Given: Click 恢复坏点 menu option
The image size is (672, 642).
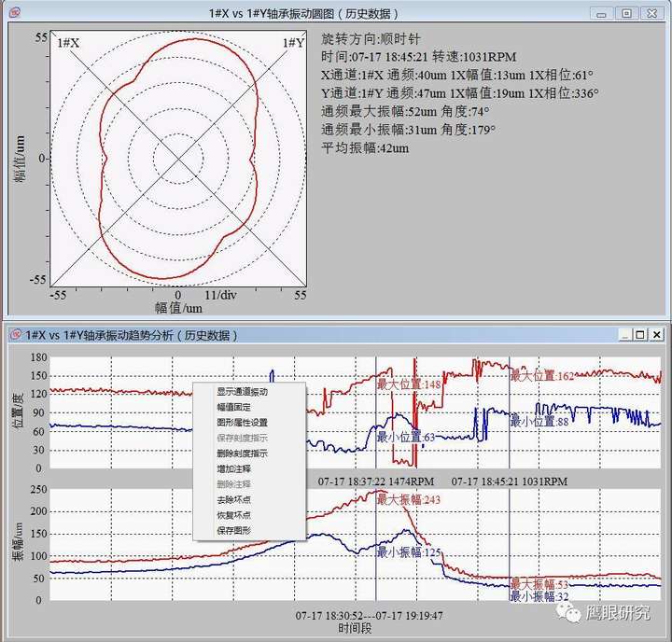Looking at the screenshot, I should pyautogui.click(x=233, y=514).
